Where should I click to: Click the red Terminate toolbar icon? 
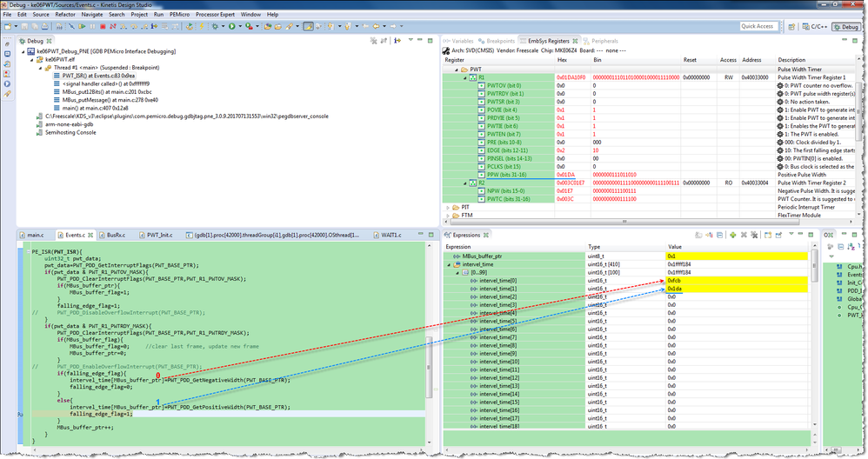pos(103,26)
